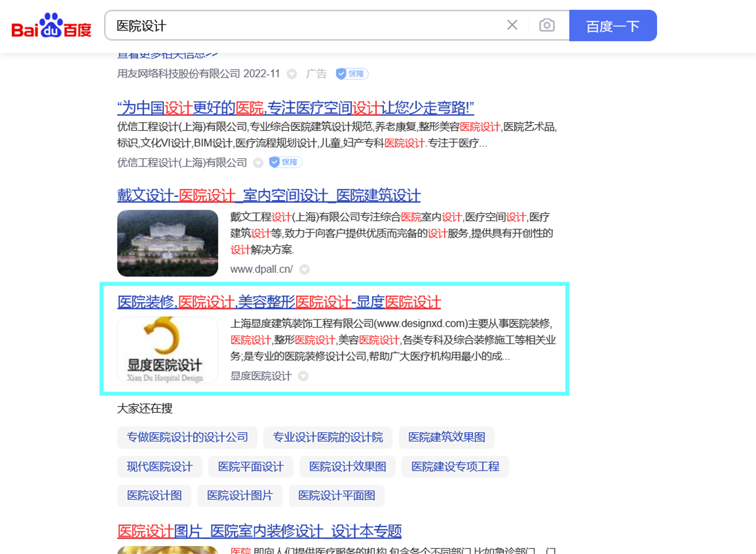This screenshot has width=756, height=554.
Task: Select related search 专业设计医院的设计院
Action: click(x=328, y=437)
